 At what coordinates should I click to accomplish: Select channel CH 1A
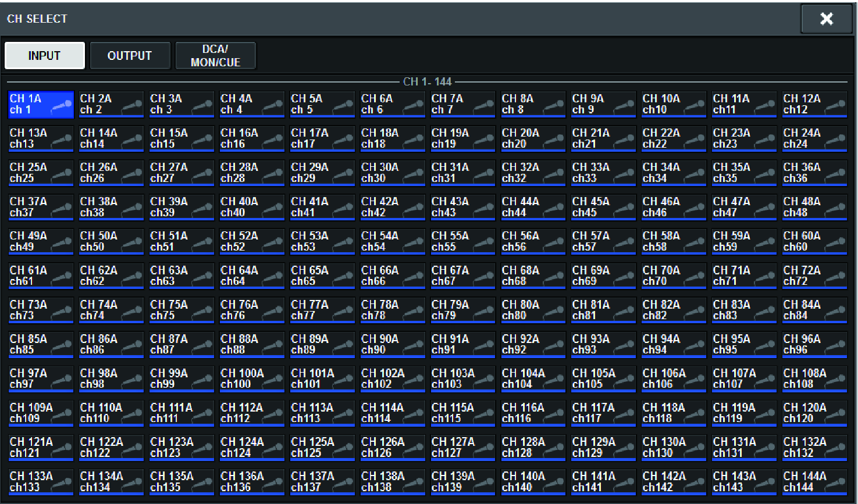[41, 104]
